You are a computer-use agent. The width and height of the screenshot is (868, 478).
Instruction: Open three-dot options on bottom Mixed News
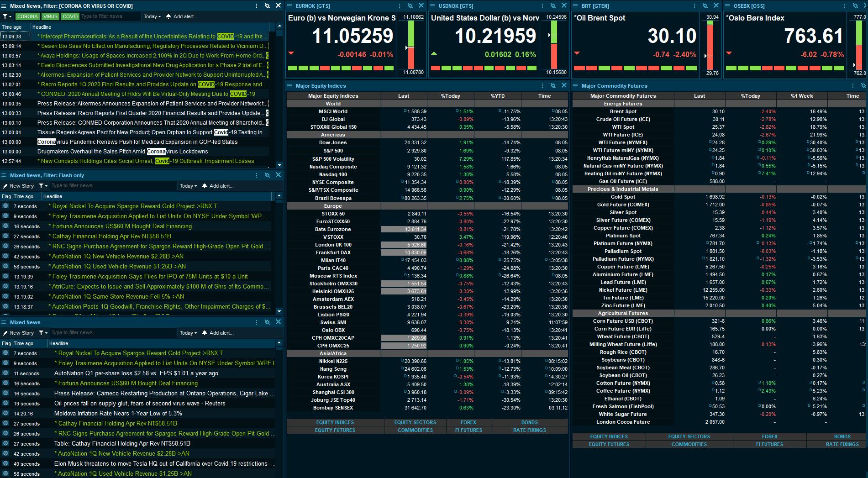click(256, 322)
